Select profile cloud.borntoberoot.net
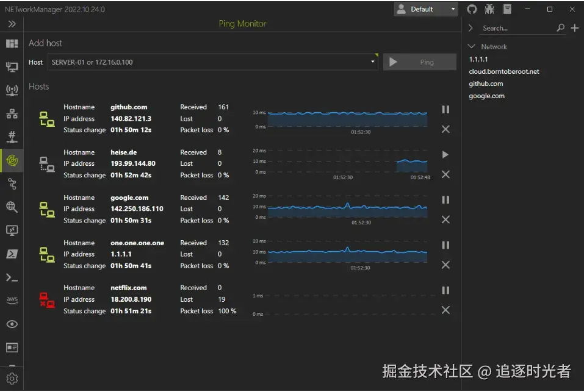Viewport: 584px width, 392px height. coord(503,71)
